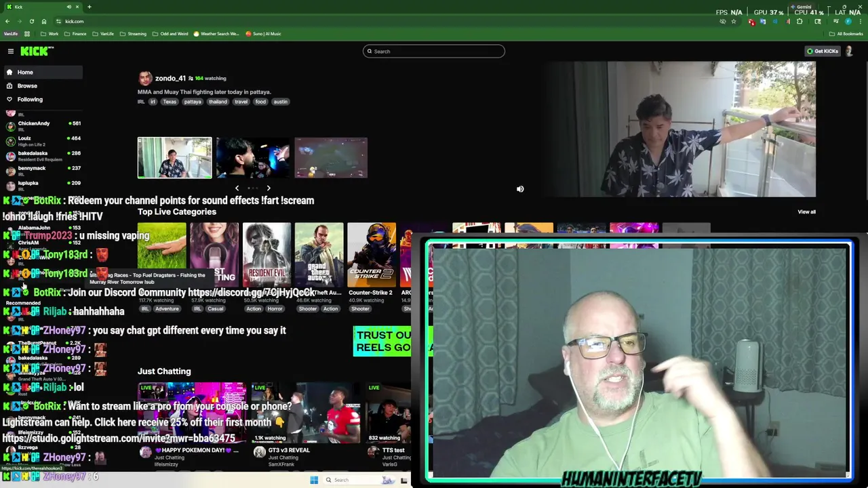
Task: Mute the Kick tab audio icon
Action: (68, 7)
